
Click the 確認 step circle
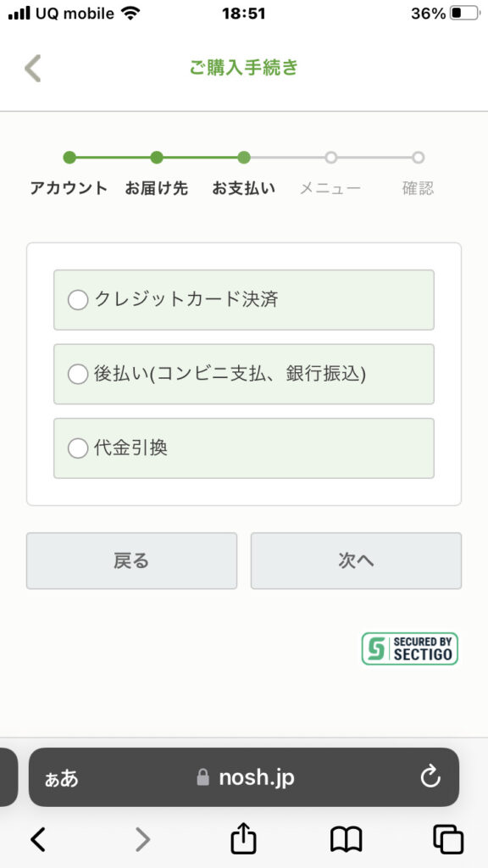click(x=419, y=158)
